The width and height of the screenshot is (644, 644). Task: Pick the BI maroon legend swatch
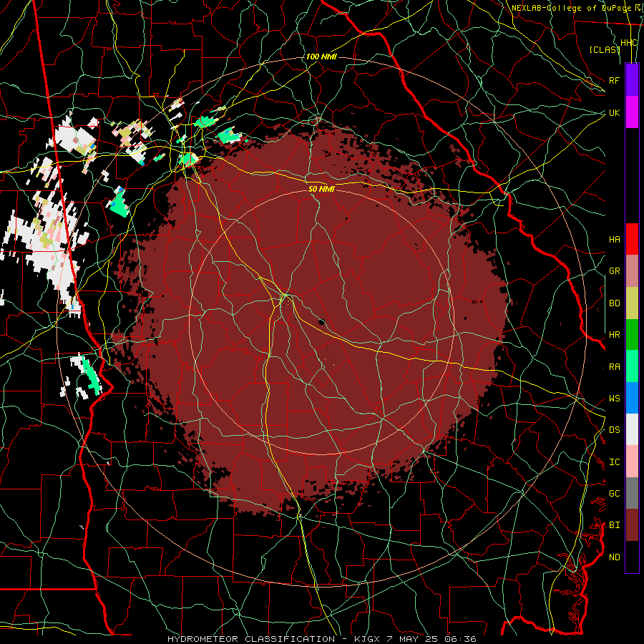632,525
